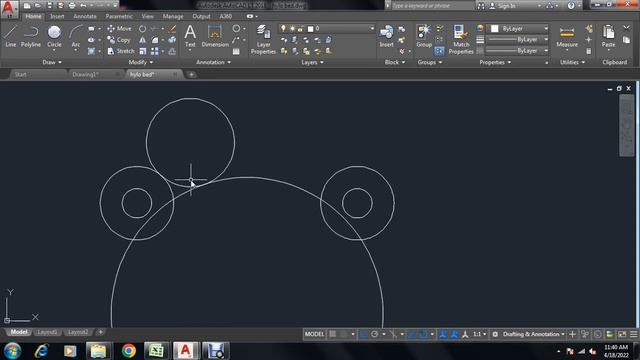The width and height of the screenshot is (640, 360).
Task: Switch to the View ribbon tab
Action: coord(147,16)
